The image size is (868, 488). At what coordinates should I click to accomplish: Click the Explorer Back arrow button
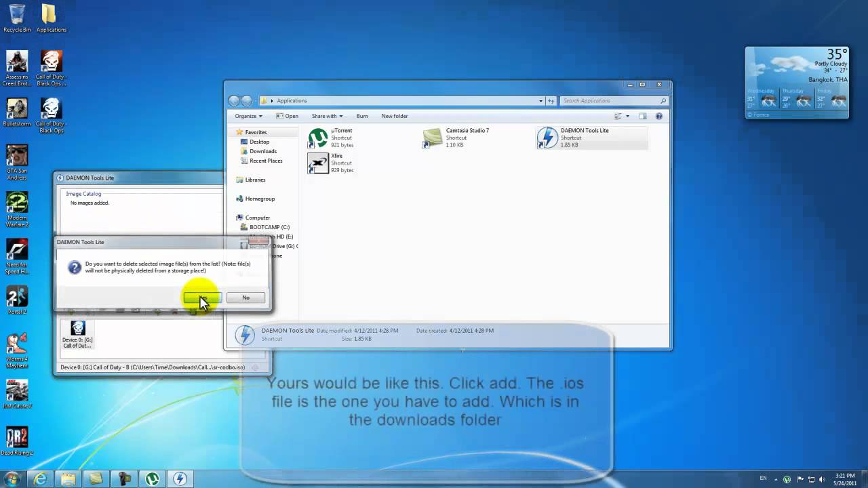(x=234, y=100)
